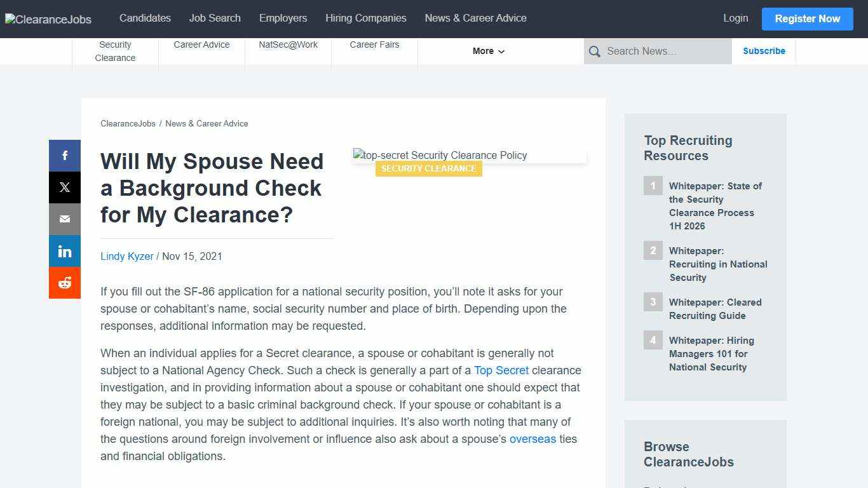Image resolution: width=868 pixels, height=488 pixels.
Task: Open the News & Career Advice menu
Action: click(x=475, y=18)
